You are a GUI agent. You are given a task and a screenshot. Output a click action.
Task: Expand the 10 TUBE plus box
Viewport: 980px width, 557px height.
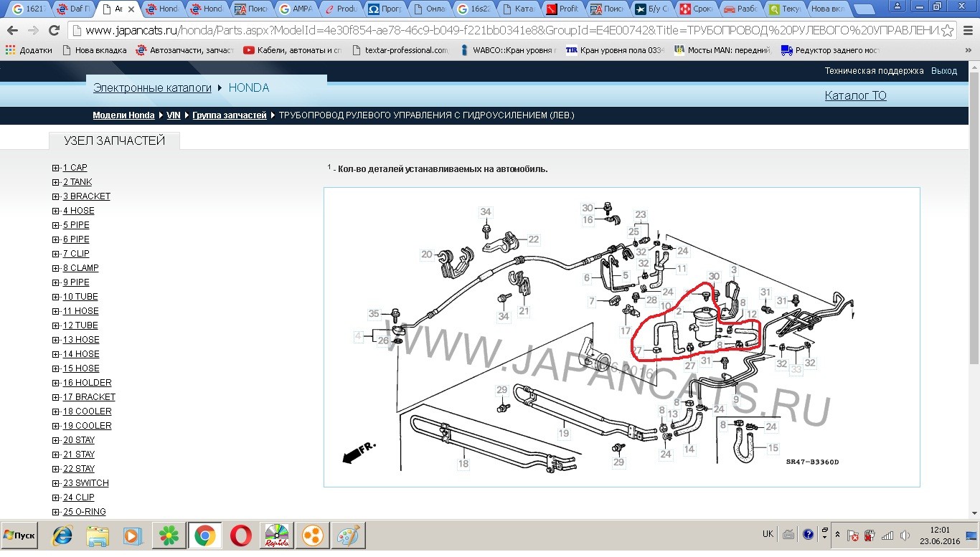(56, 297)
